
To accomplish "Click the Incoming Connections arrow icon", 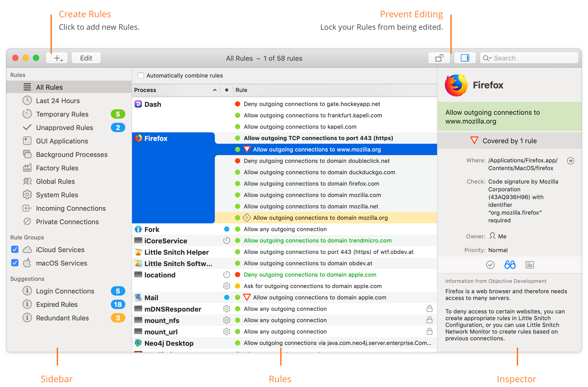I will [x=27, y=208].
